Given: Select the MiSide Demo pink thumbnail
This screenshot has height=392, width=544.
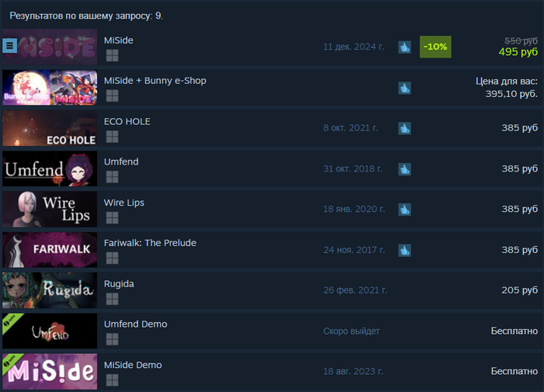Looking at the screenshot, I should pos(50,372).
